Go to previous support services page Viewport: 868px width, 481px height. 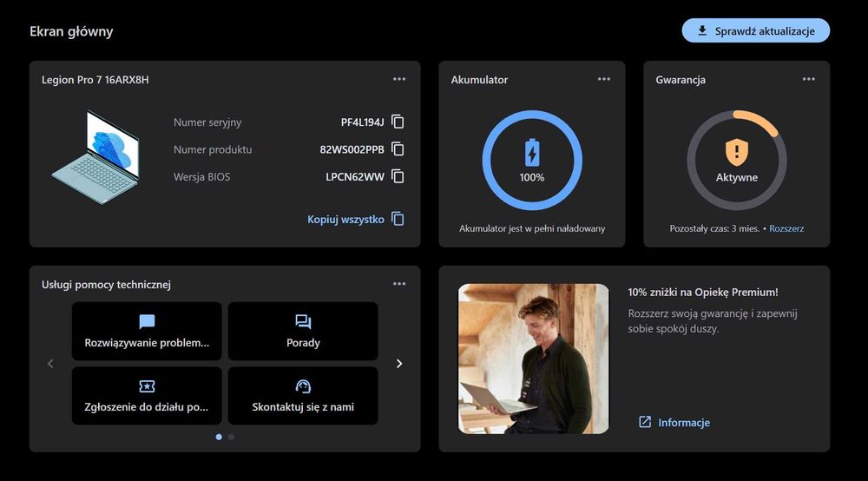[50, 364]
